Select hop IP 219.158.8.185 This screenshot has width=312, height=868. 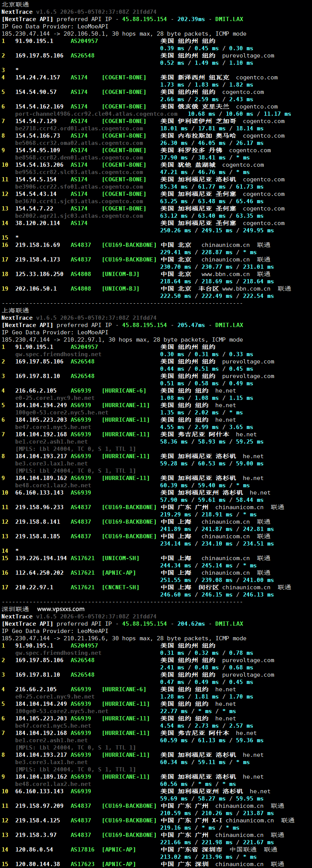[38, 536]
